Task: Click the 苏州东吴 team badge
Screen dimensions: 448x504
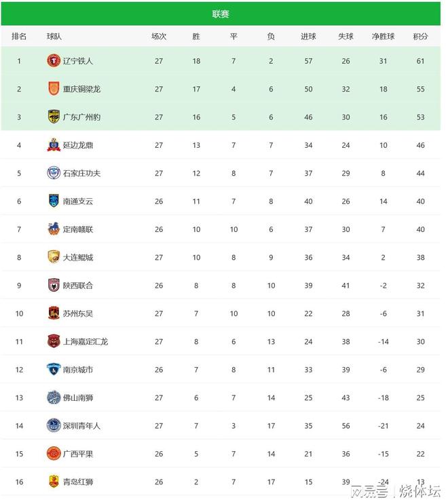Action: click(x=53, y=313)
